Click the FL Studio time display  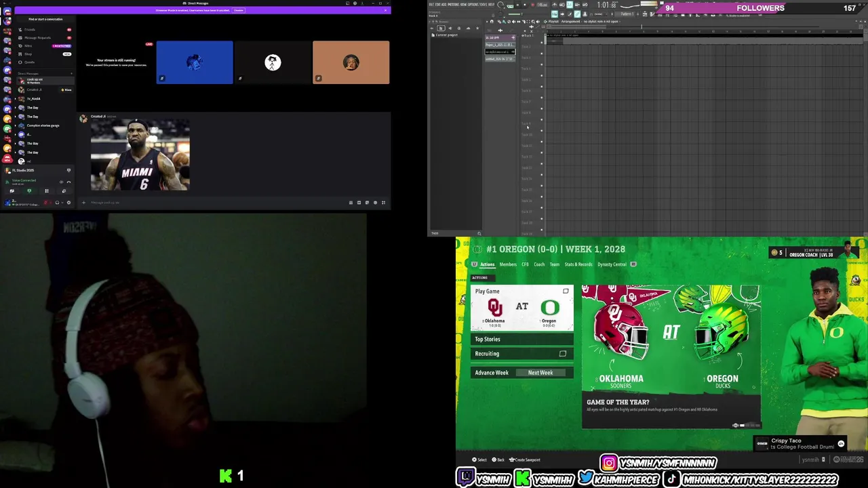pyautogui.click(x=607, y=5)
